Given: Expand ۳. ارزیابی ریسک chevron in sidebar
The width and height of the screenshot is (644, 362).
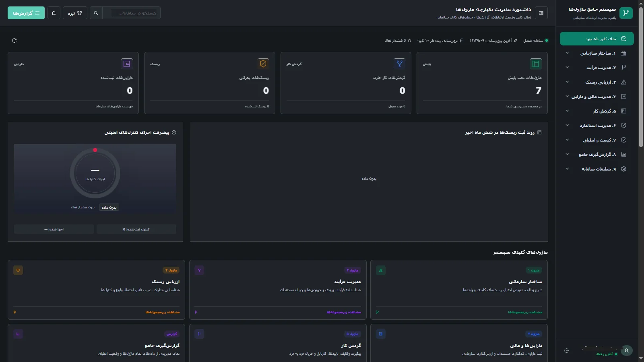Looking at the screenshot, I should coord(567,82).
